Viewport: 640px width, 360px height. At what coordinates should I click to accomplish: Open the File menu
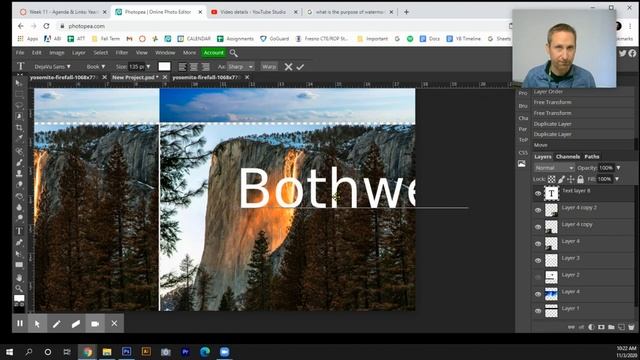tap(20, 53)
